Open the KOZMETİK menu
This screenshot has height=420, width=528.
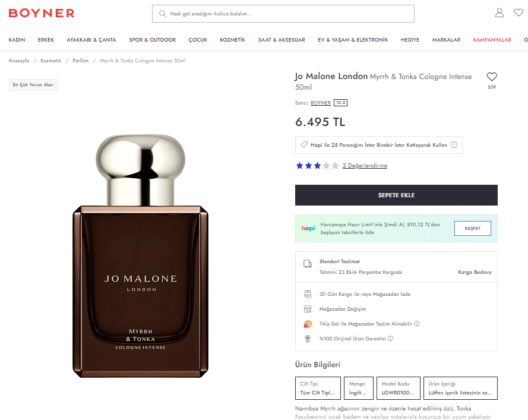pos(232,40)
